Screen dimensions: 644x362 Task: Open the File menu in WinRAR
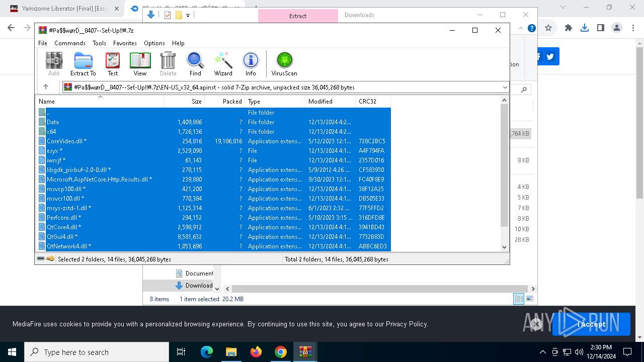point(43,43)
